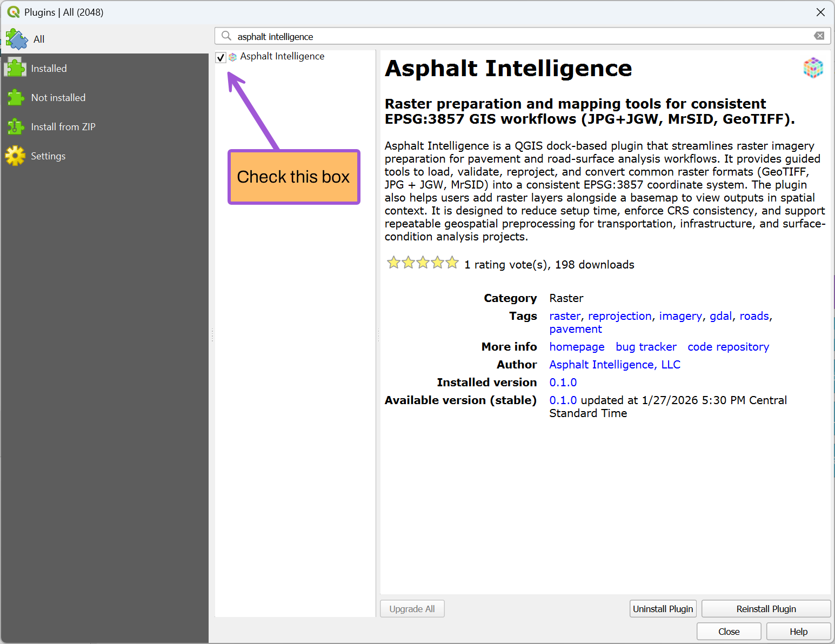Click the pavement tag link
The width and height of the screenshot is (835, 644).
tap(575, 328)
